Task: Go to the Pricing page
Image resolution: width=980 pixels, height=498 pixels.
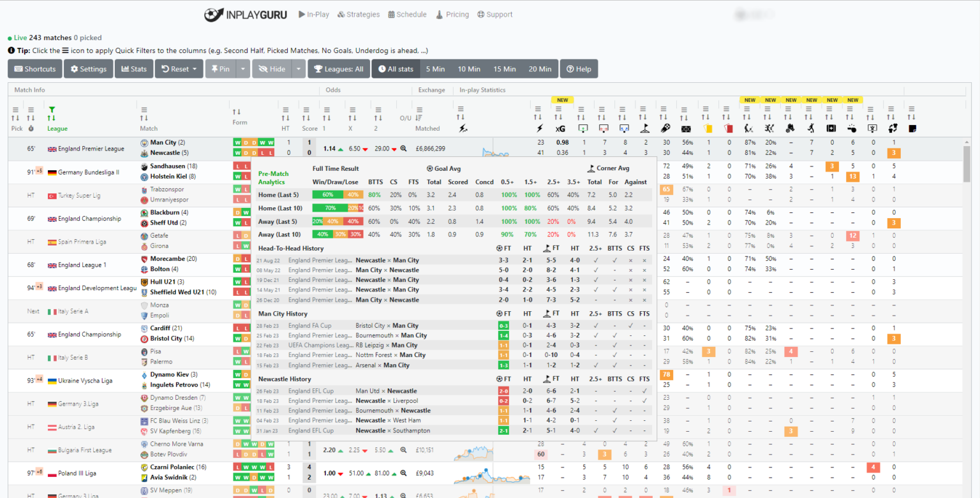Action: click(452, 14)
